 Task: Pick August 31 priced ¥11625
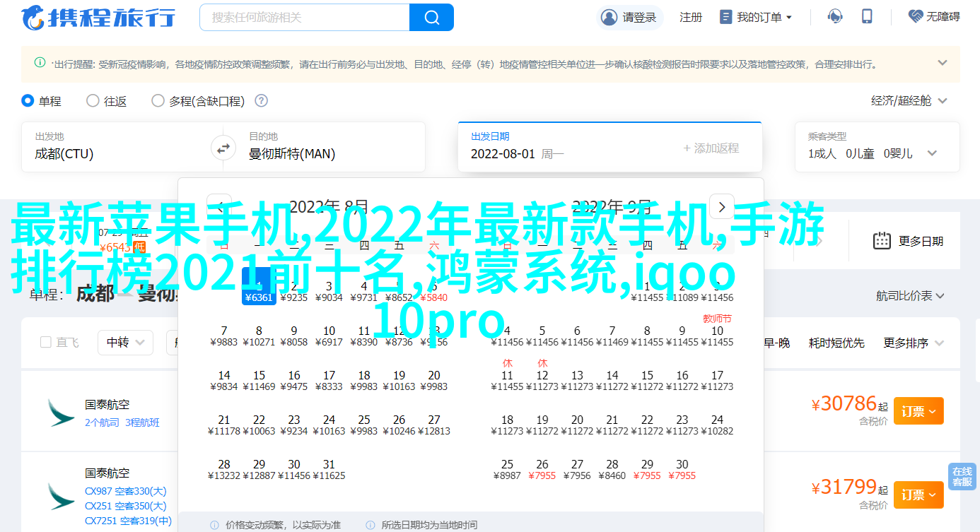(329, 469)
